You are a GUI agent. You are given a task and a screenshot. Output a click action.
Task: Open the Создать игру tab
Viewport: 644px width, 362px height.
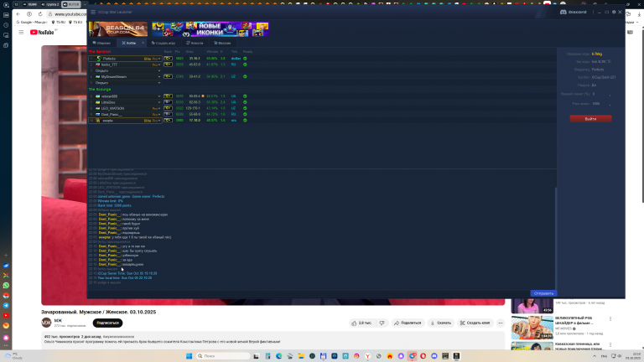click(x=163, y=43)
